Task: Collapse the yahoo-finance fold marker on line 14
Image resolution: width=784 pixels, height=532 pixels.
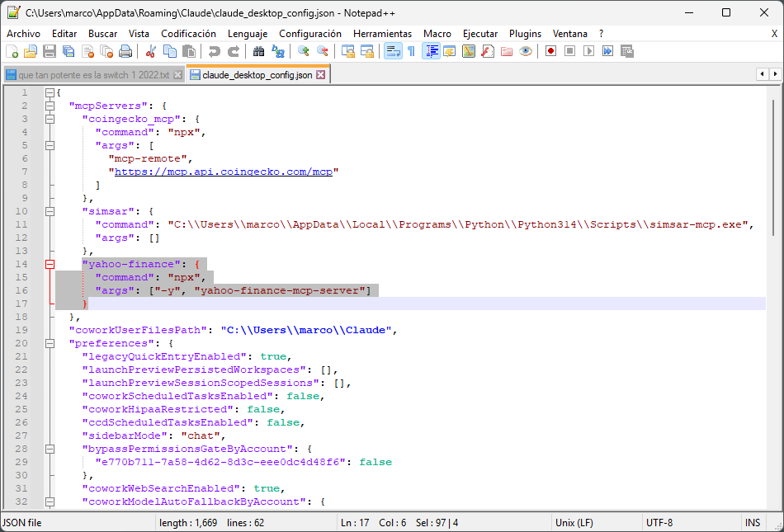Action: (x=50, y=264)
